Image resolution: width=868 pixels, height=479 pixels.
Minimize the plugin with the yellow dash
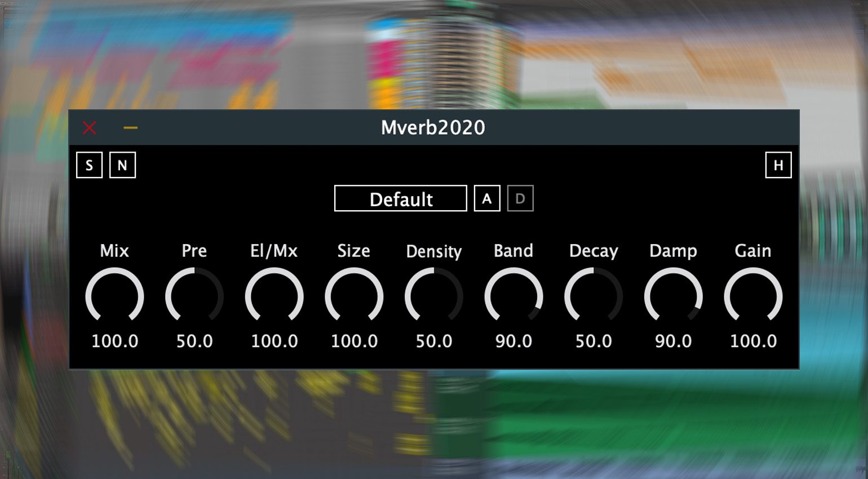click(x=130, y=128)
